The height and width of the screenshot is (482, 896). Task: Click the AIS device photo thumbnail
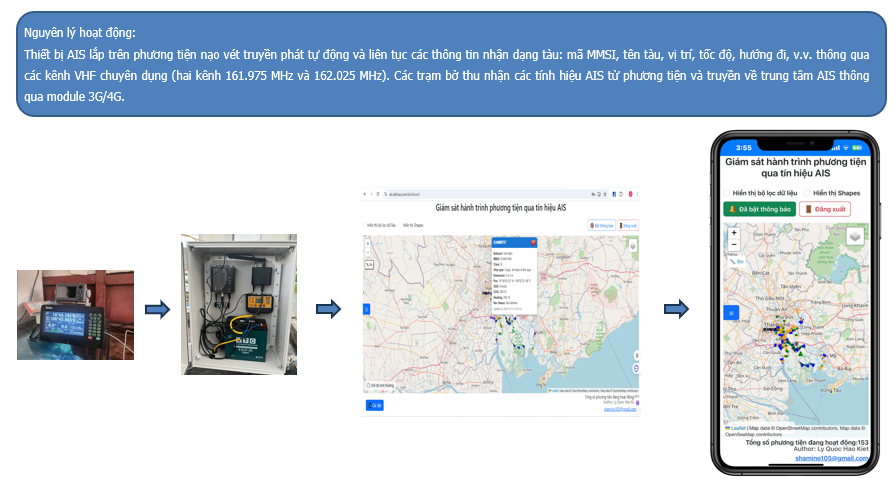[75, 315]
